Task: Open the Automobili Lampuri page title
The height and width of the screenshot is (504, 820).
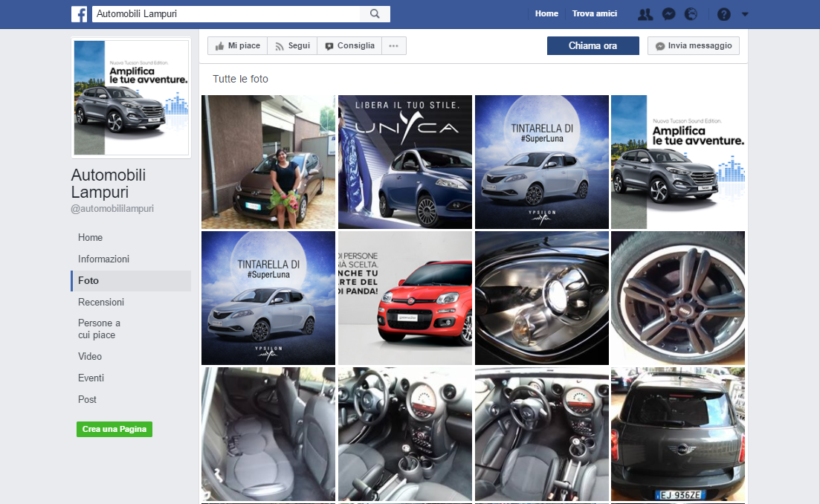Action: 109,184
